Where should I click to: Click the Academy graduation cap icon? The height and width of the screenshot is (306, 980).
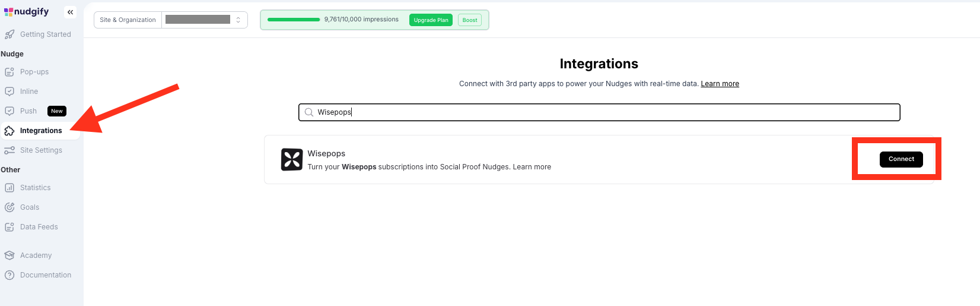9,255
